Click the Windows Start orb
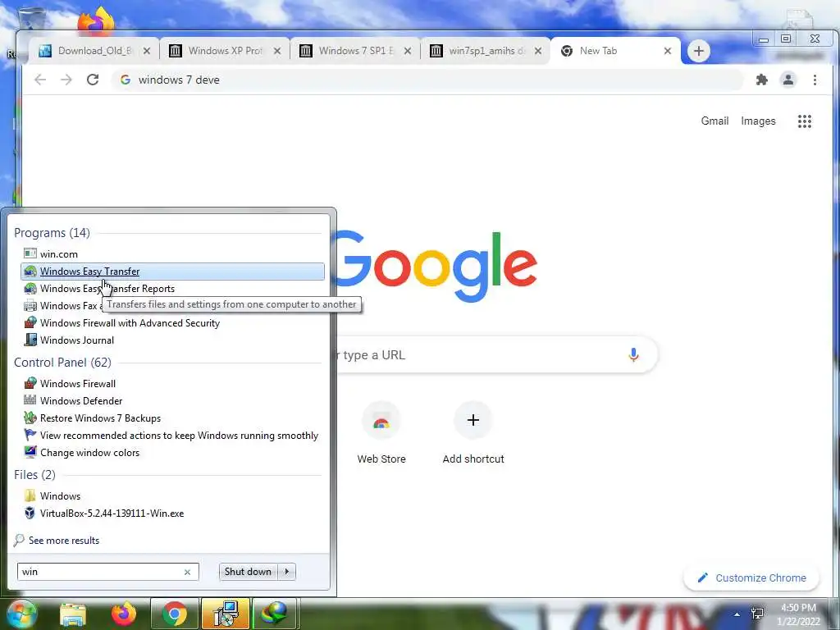 22,614
